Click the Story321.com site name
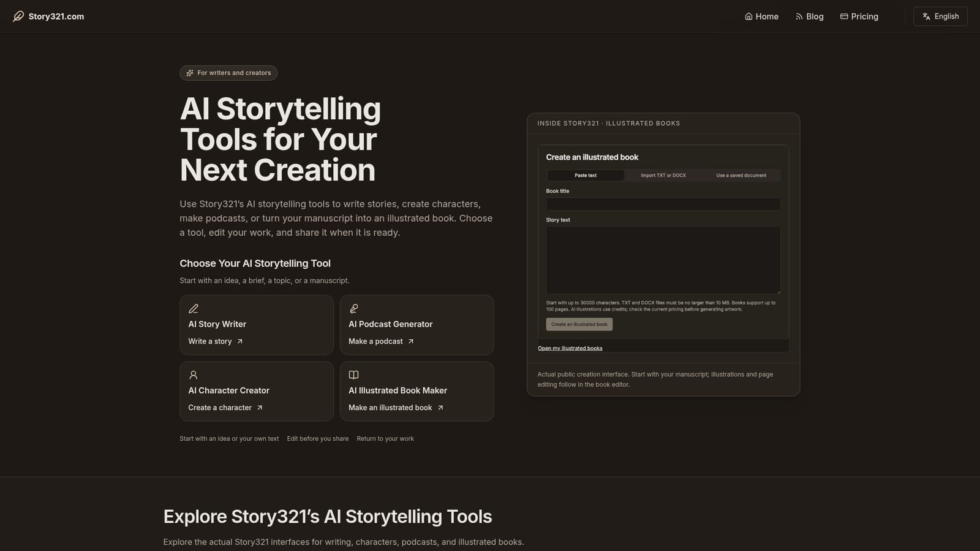Screen dimensions: 980x551 tap(56, 17)
